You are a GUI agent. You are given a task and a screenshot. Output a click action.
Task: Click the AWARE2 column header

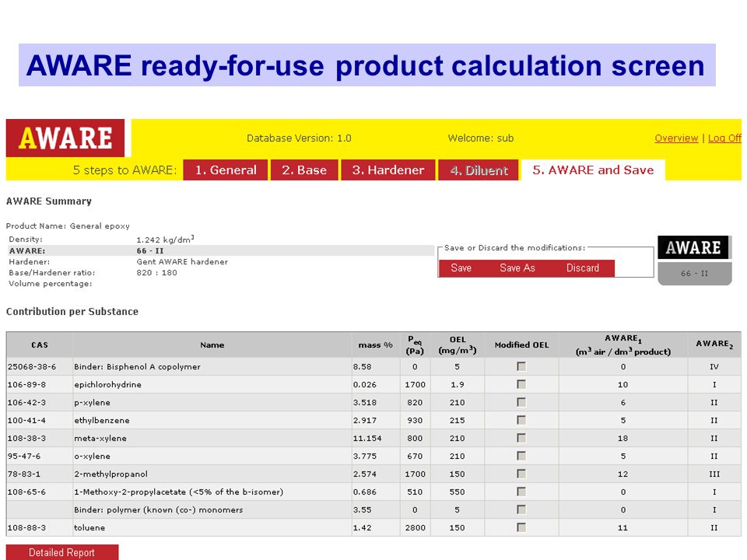(x=714, y=345)
